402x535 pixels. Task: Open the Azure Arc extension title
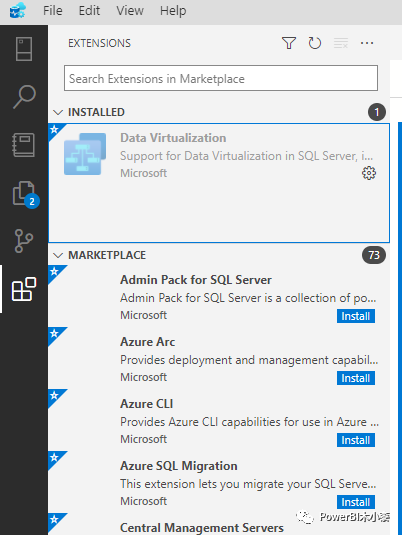coord(147,342)
